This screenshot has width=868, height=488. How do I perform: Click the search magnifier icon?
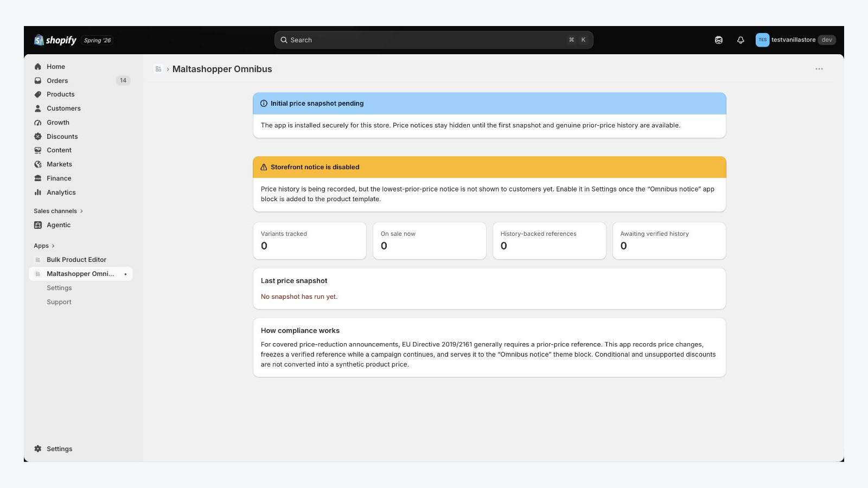point(284,40)
